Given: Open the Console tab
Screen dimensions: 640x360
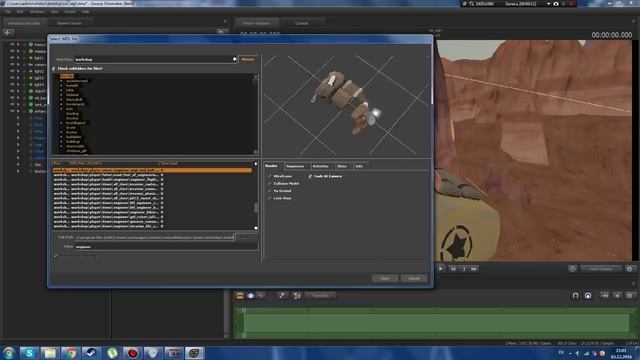Looking at the screenshot, I should point(302,23).
